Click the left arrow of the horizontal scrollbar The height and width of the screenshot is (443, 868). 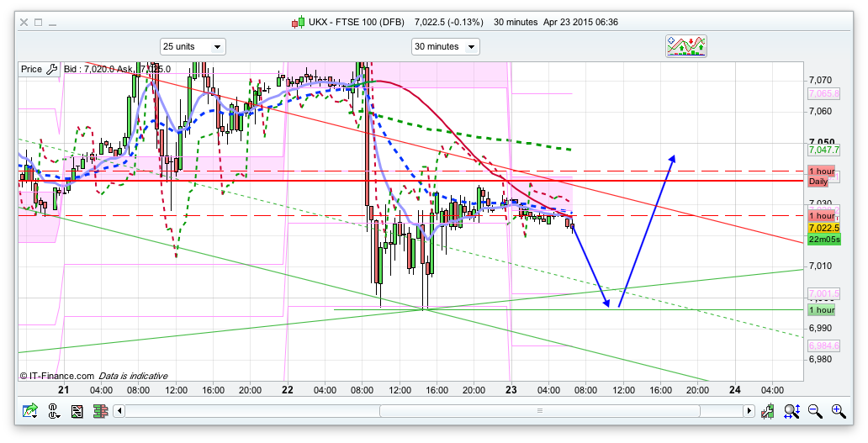(x=120, y=411)
